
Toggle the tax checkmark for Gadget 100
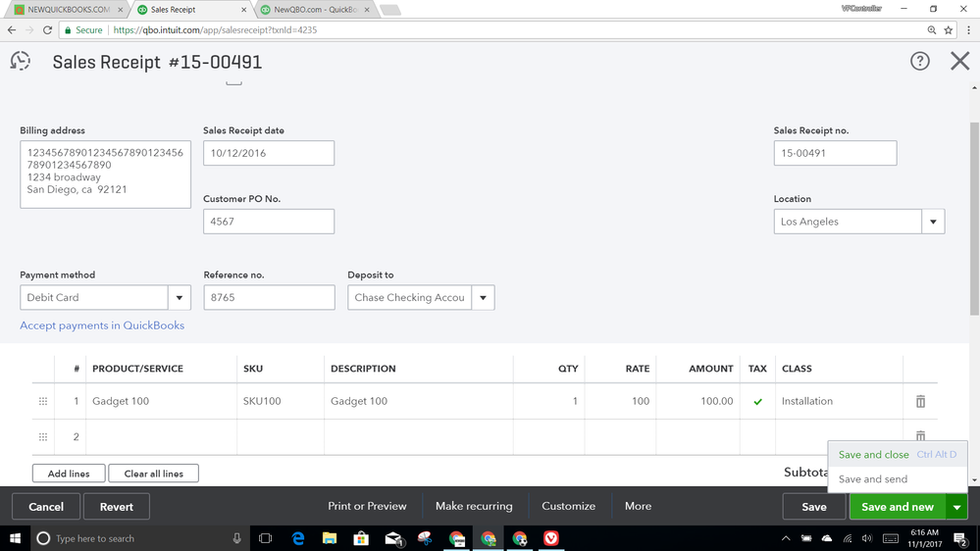[x=757, y=402]
